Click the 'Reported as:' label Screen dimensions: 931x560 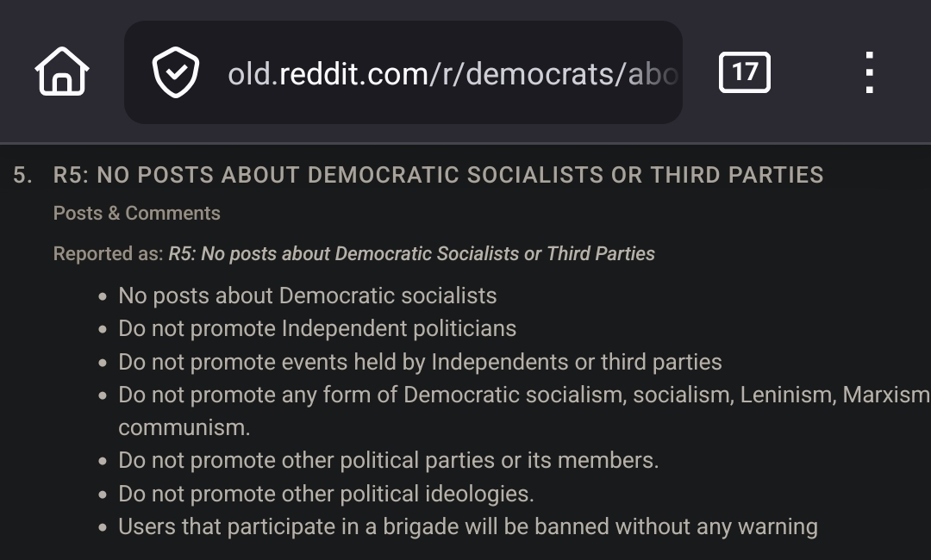(x=108, y=254)
